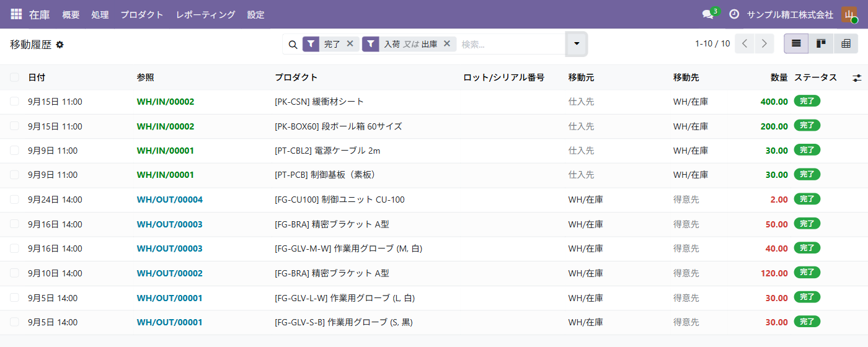The height and width of the screenshot is (347, 868).
Task: Remove the 完了 filter facet
Action: (x=350, y=44)
